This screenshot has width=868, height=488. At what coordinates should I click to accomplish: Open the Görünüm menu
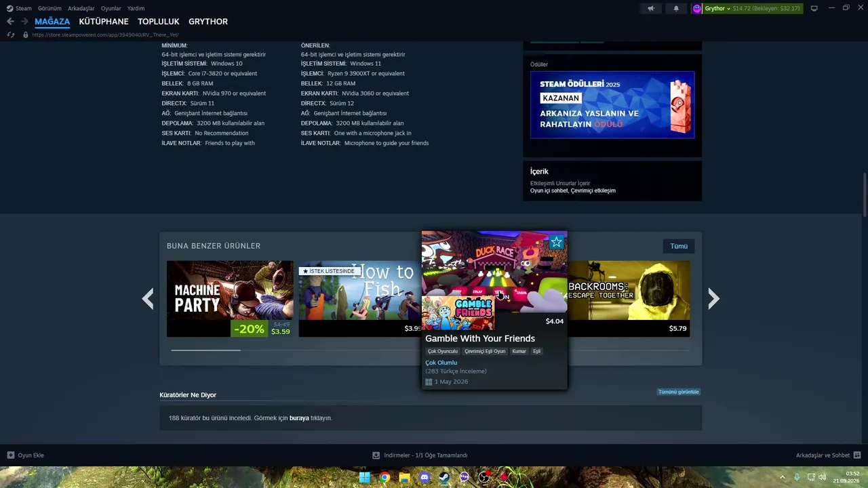tap(50, 8)
